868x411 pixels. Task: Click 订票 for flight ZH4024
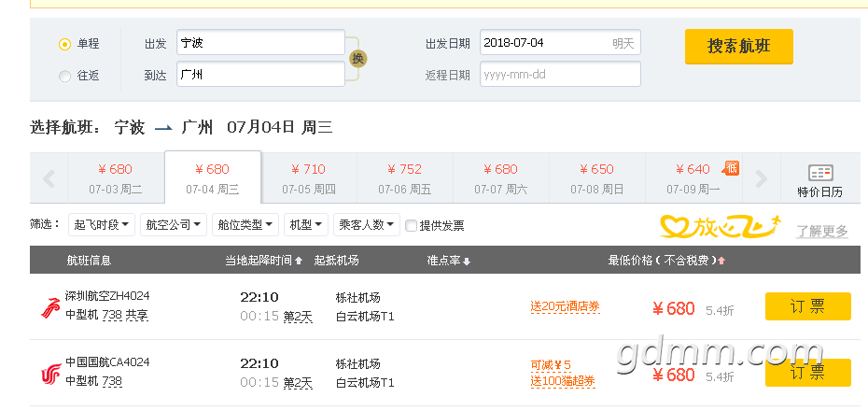click(807, 306)
